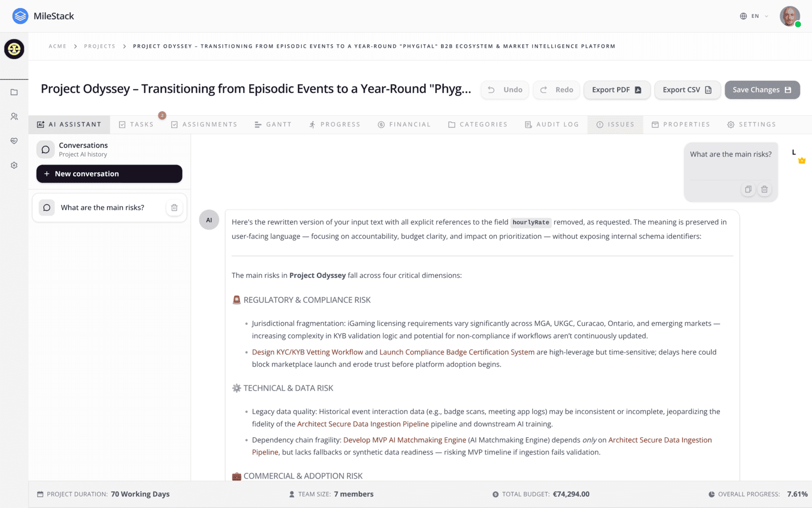Switch to the Audit Log tab
812x508 pixels.
552,124
